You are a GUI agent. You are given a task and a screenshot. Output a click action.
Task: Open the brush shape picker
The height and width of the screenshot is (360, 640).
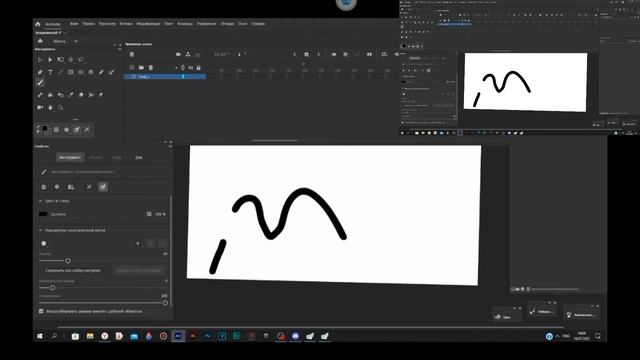[44, 244]
